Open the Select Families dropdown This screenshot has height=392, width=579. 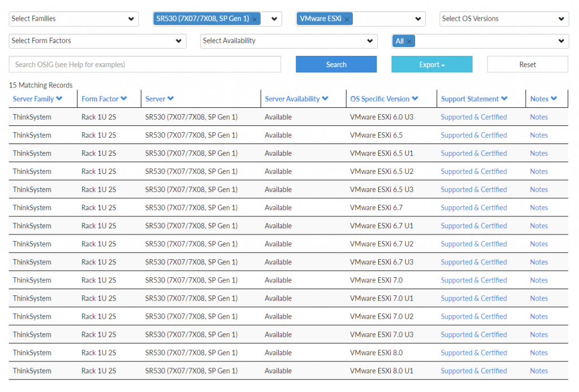74,19
